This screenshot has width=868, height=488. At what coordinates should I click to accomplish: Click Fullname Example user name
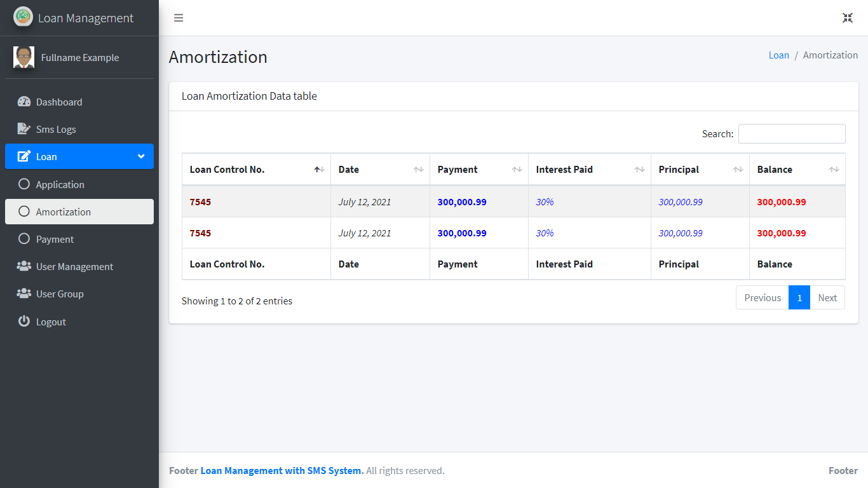coord(80,57)
